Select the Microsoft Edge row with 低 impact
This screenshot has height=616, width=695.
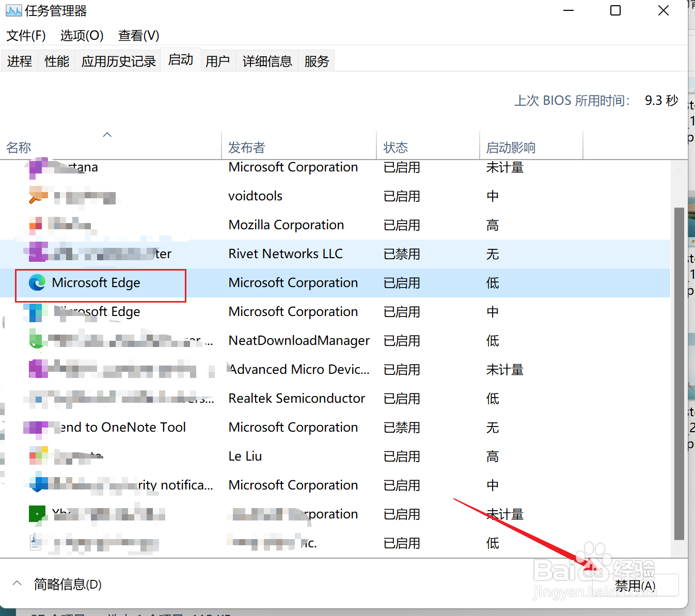(x=335, y=283)
